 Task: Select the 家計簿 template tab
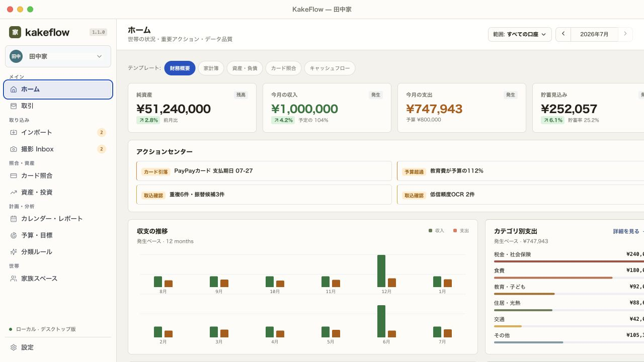coord(211,68)
